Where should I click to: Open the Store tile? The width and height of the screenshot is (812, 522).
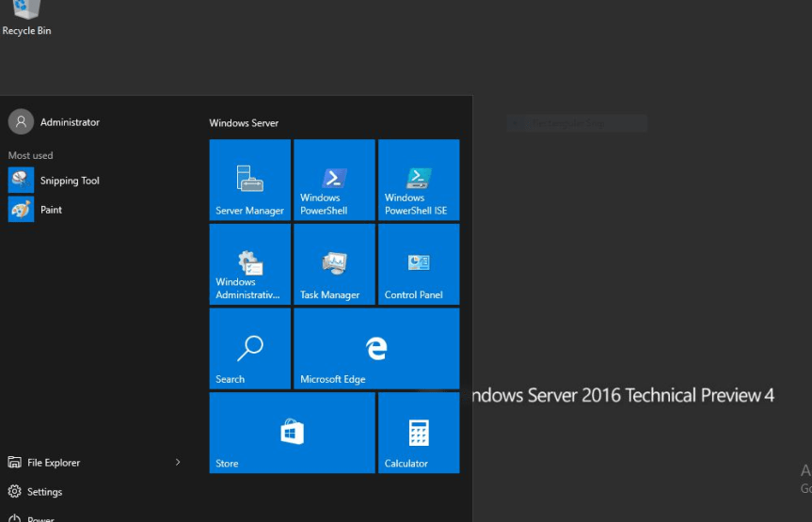point(292,433)
